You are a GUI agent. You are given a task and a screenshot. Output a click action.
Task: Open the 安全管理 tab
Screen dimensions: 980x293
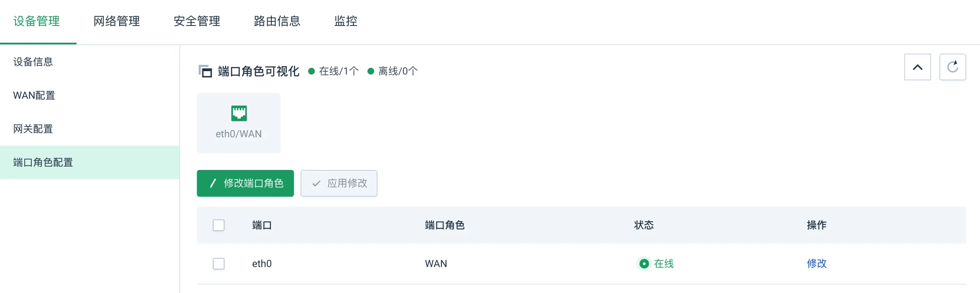pos(197,21)
